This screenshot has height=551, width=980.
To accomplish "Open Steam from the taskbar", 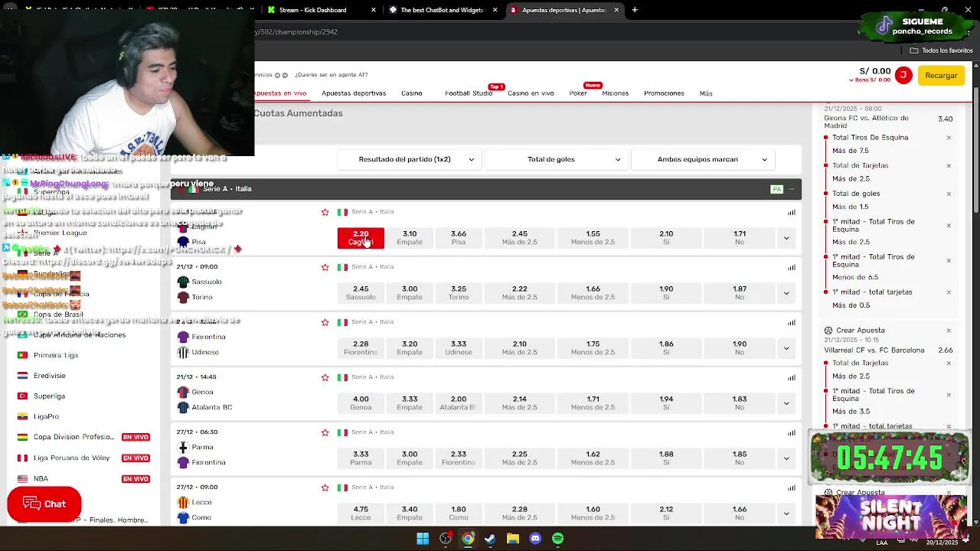I will pyautogui.click(x=490, y=539).
